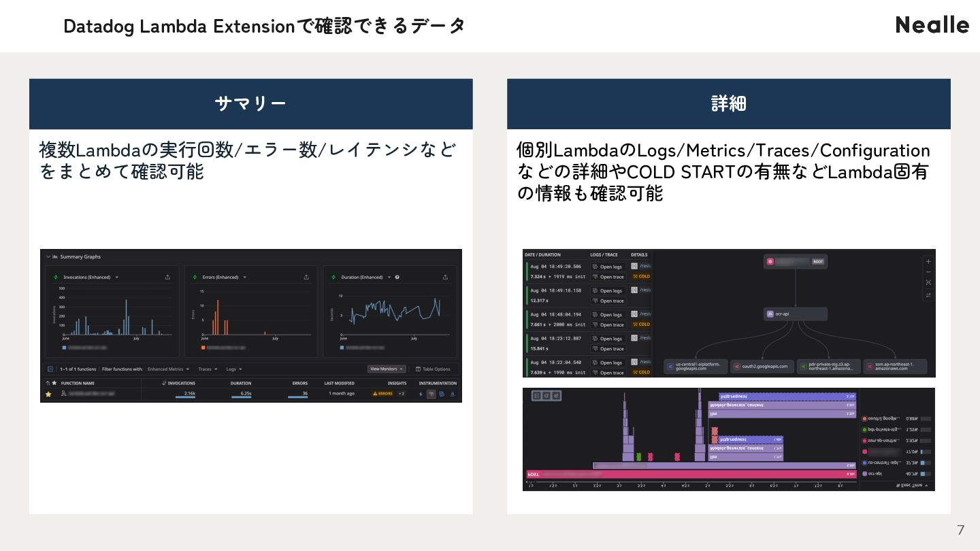Click the details icon on the 18:23:12.887 row
Viewport: 980px width, 551px height.
point(634,338)
